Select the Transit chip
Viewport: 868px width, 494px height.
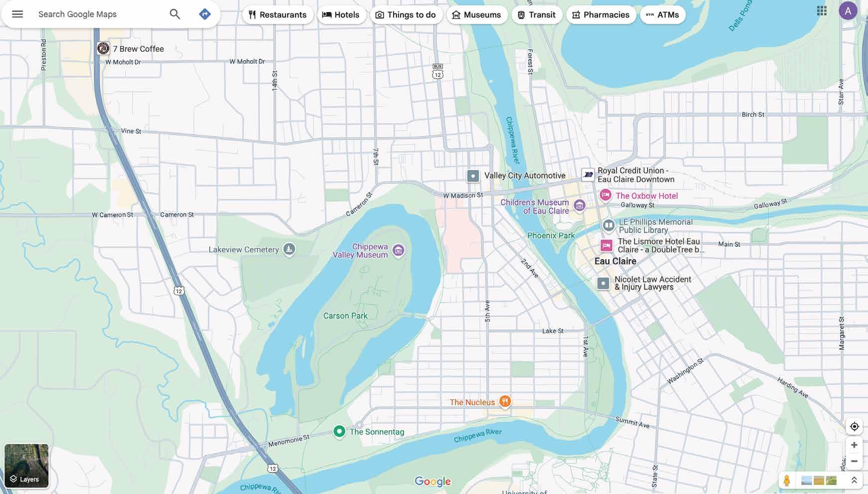(x=537, y=15)
